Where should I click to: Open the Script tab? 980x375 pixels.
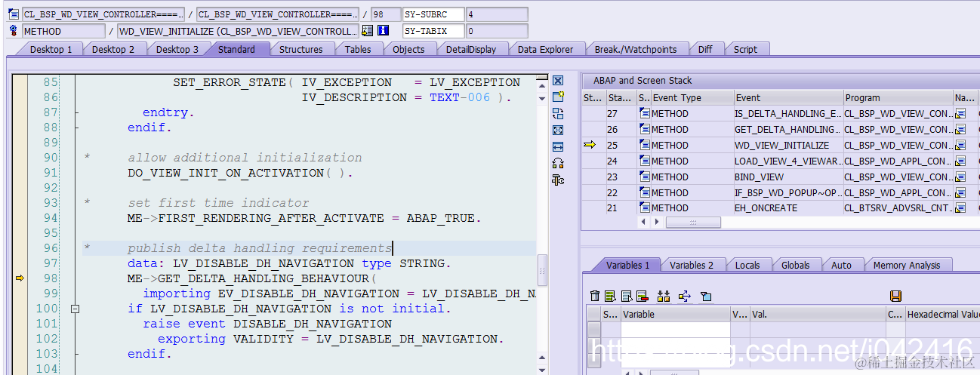[745, 49]
